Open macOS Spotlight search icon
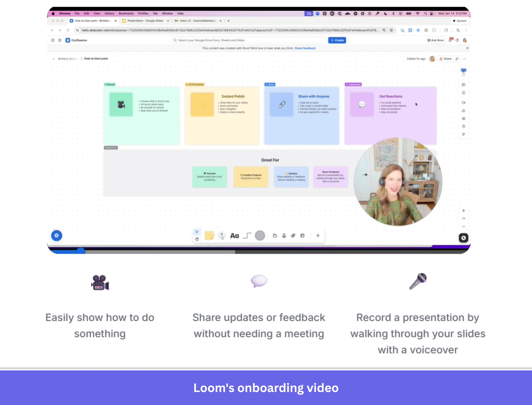 (x=425, y=13)
